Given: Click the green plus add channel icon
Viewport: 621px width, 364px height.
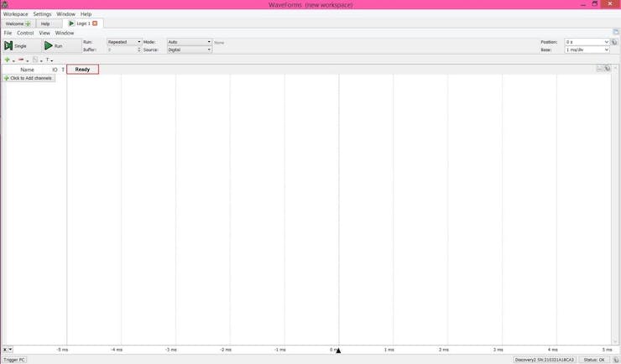Looking at the screenshot, I should pos(7,60).
